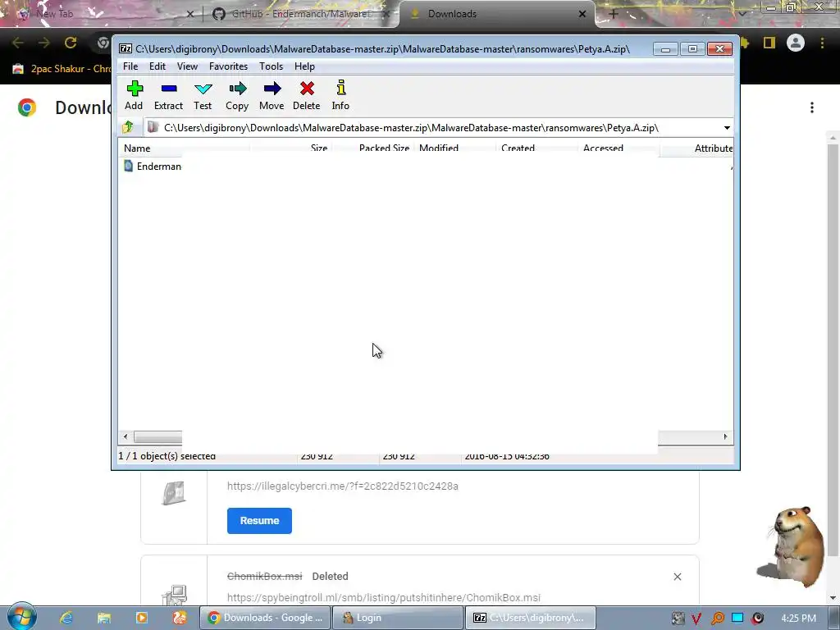This screenshot has width=840, height=630.
Task: Open Windows Explorer from taskbar
Action: tap(104, 618)
